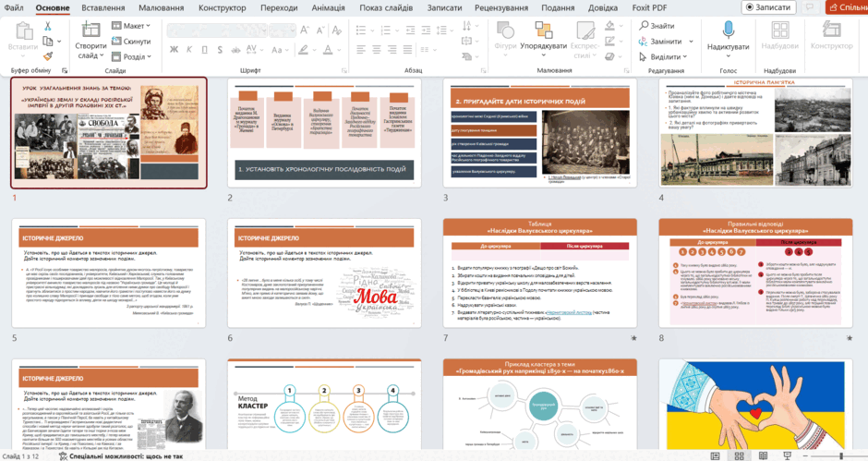Select the Format Painter brush icon
868x461 pixels.
pos(48,56)
